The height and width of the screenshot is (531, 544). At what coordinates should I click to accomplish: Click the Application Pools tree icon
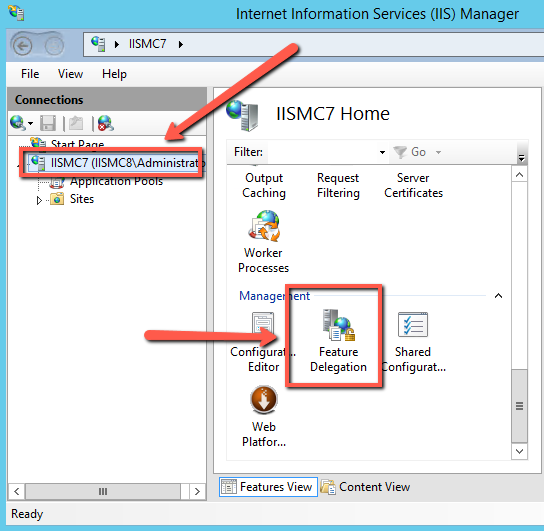click(57, 182)
